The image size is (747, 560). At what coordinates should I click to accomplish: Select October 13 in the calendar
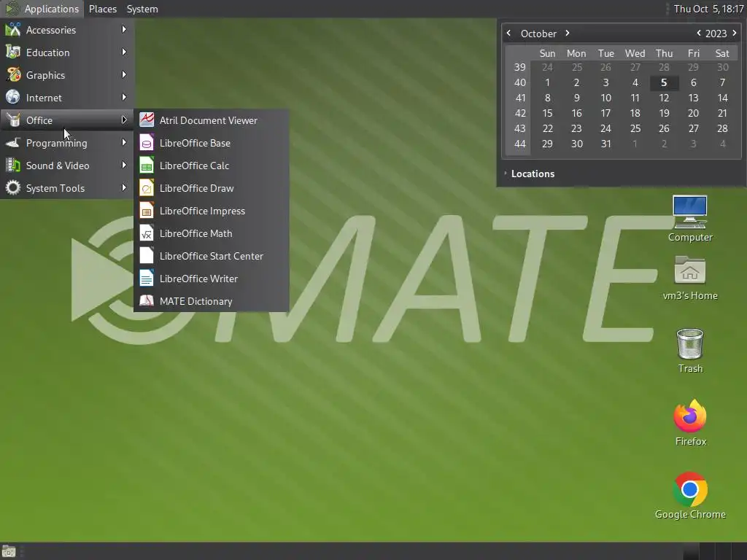pos(693,98)
